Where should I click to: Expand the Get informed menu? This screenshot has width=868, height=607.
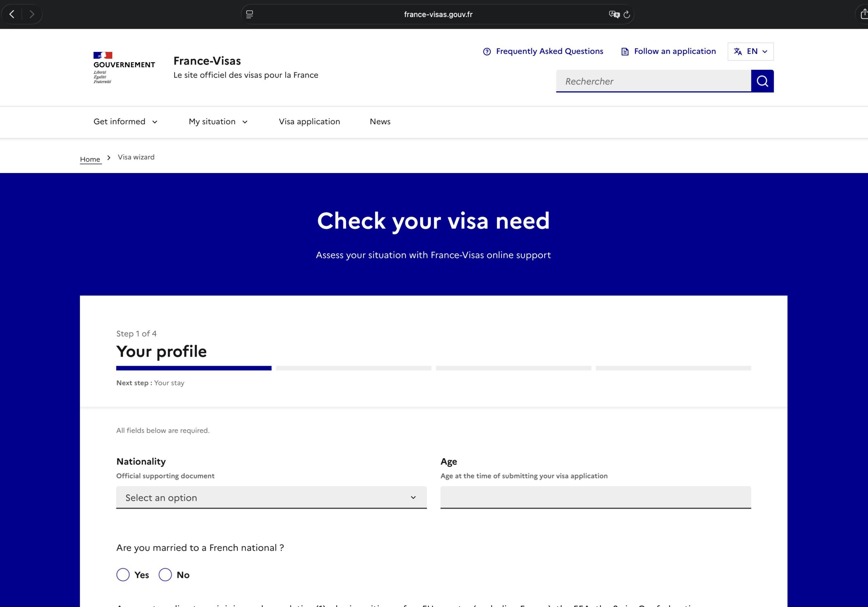point(125,122)
